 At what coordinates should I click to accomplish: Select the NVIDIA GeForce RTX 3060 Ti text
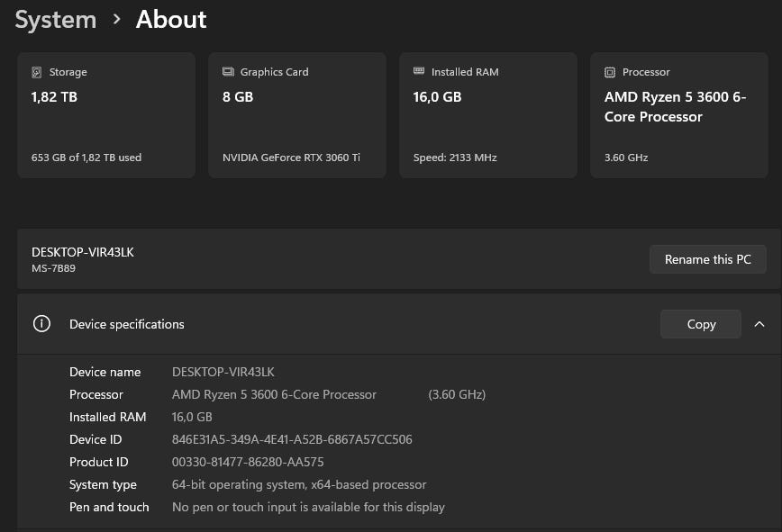[291, 158]
